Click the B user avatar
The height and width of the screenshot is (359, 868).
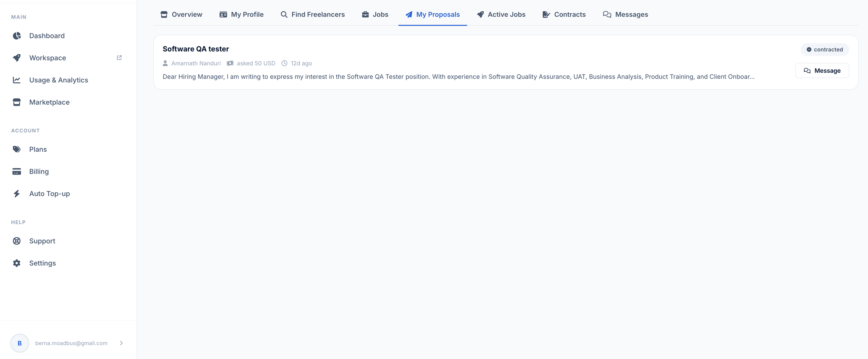point(20,343)
